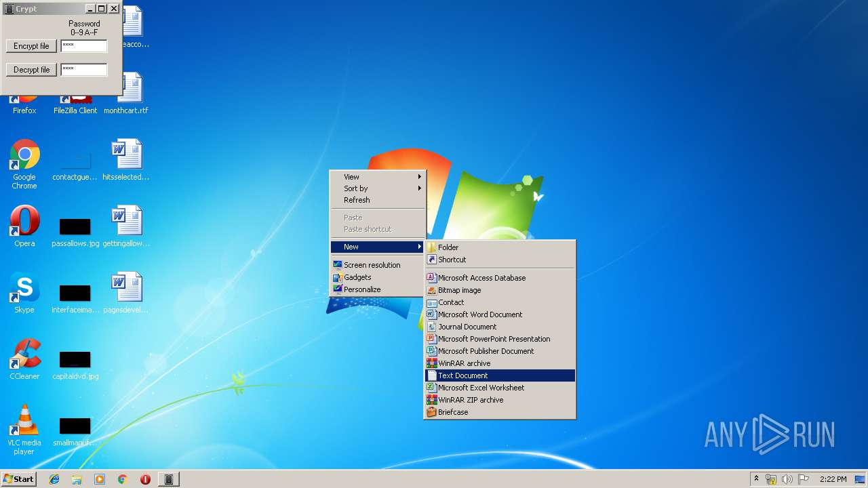Create a new Microsoft Word Document
868x488 pixels.
[x=500, y=314]
